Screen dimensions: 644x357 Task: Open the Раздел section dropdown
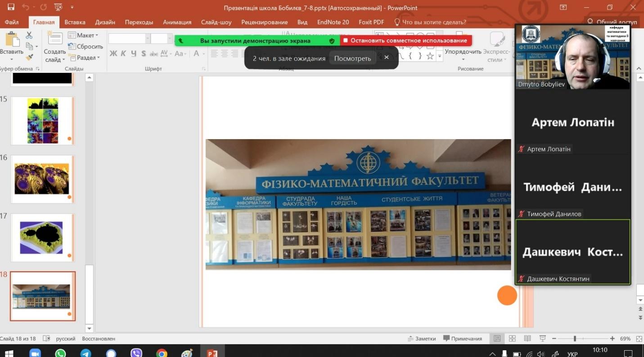coord(84,58)
